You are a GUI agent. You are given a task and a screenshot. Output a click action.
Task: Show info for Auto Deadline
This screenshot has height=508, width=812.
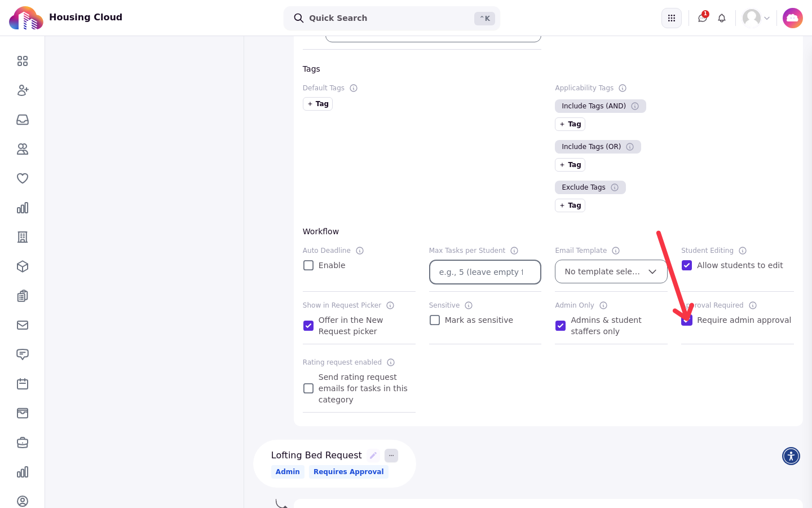pyautogui.click(x=360, y=251)
